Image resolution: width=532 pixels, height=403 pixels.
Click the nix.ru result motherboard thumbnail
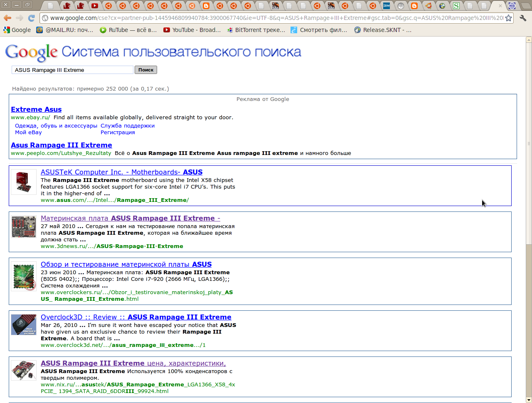[x=24, y=370]
